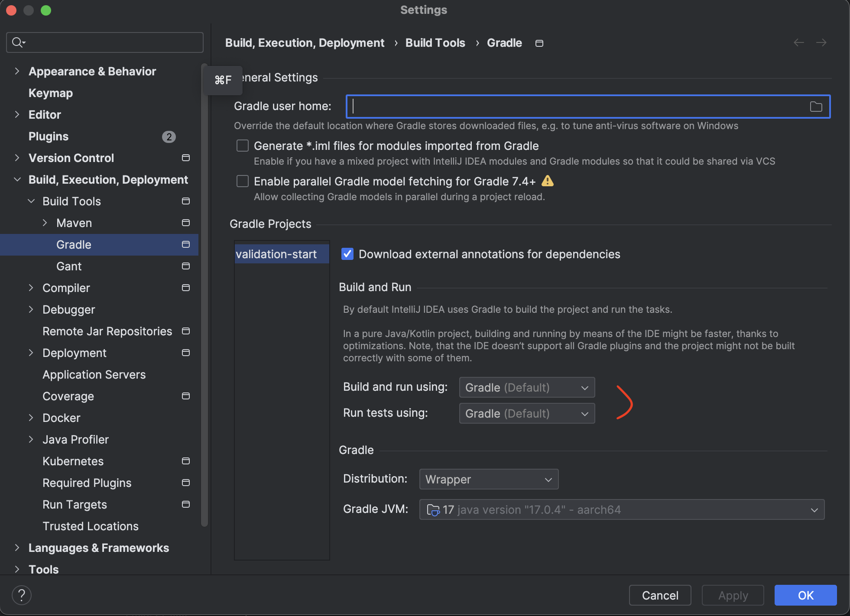The height and width of the screenshot is (616, 850).
Task: Open the Run tests using dropdown
Action: [x=527, y=413]
